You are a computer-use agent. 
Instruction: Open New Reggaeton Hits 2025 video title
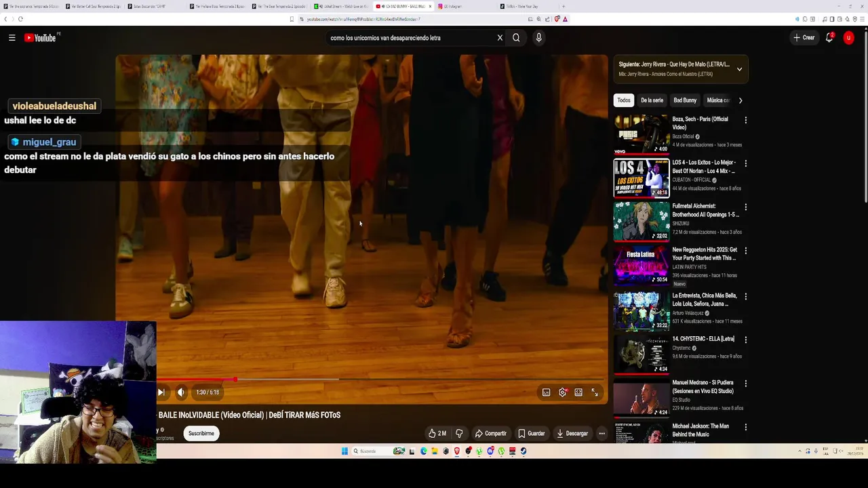705,253
